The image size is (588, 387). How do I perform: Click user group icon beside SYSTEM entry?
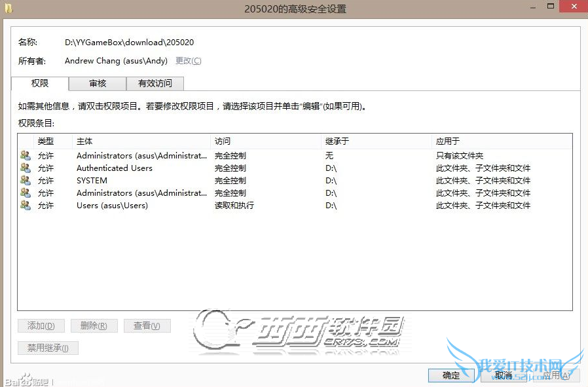tap(26, 180)
